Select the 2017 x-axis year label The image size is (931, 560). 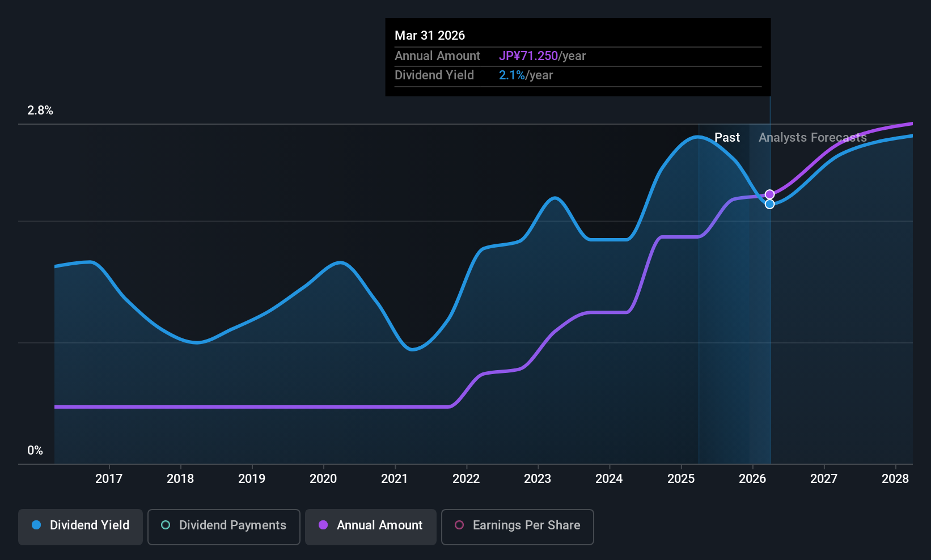(109, 479)
